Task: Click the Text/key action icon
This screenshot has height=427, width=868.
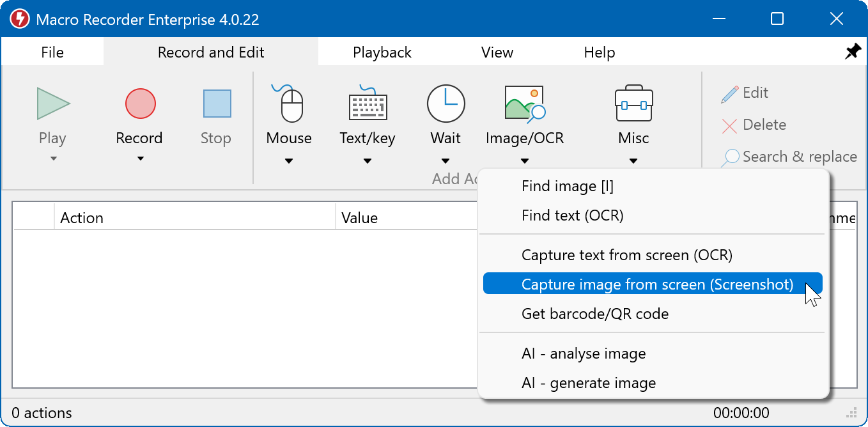Action: pos(367,104)
